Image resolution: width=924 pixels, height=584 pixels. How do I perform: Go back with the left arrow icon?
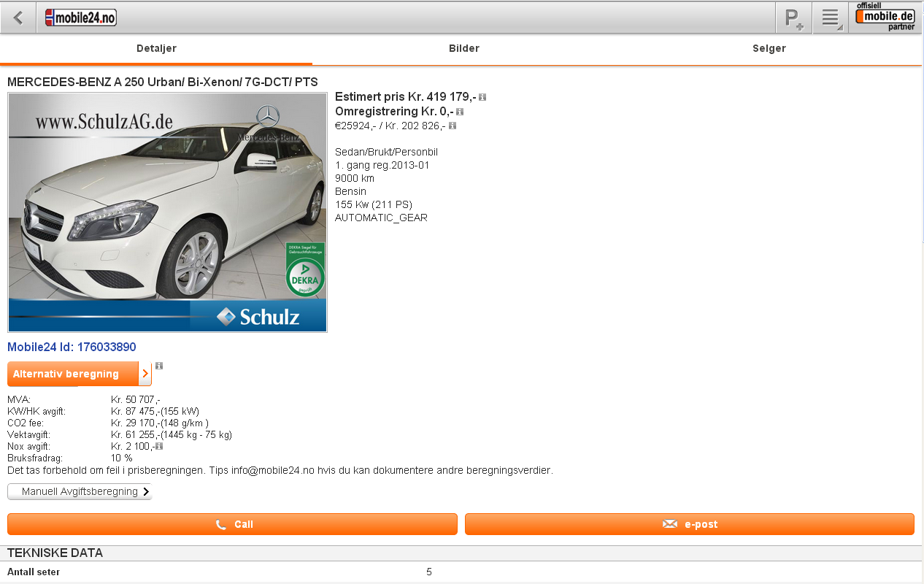18,18
